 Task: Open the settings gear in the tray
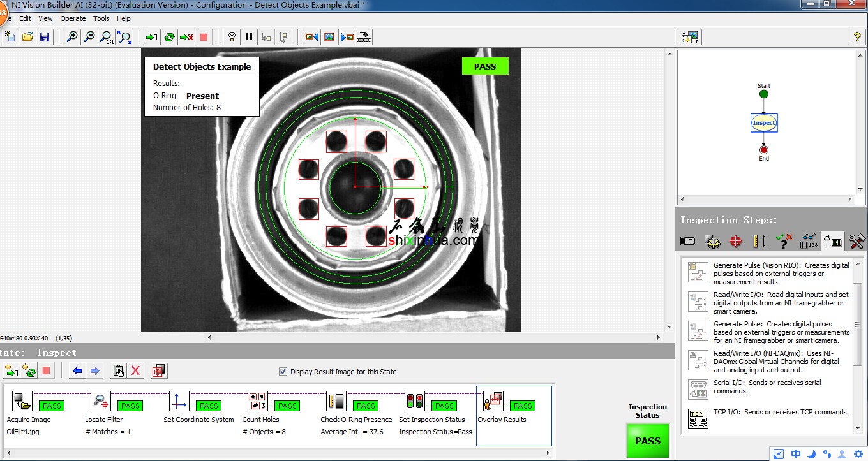pos(858,454)
